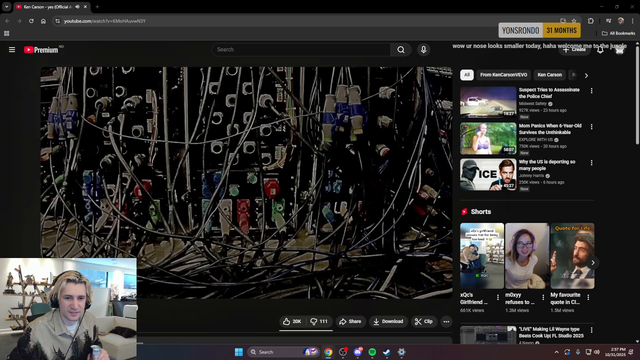Open Spotify from the taskbar
Screen dimensions: 640x360
tap(372, 352)
